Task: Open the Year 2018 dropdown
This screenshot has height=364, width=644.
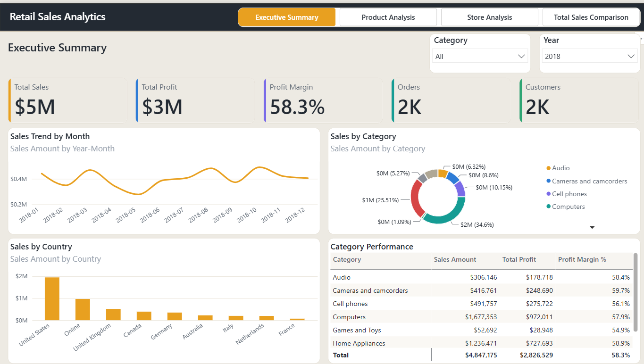Action: pos(590,56)
